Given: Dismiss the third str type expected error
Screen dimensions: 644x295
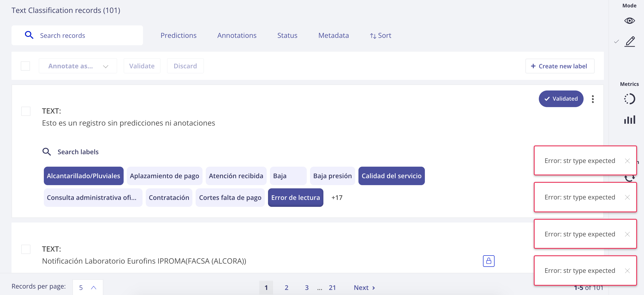Looking at the screenshot, I should [x=627, y=234].
